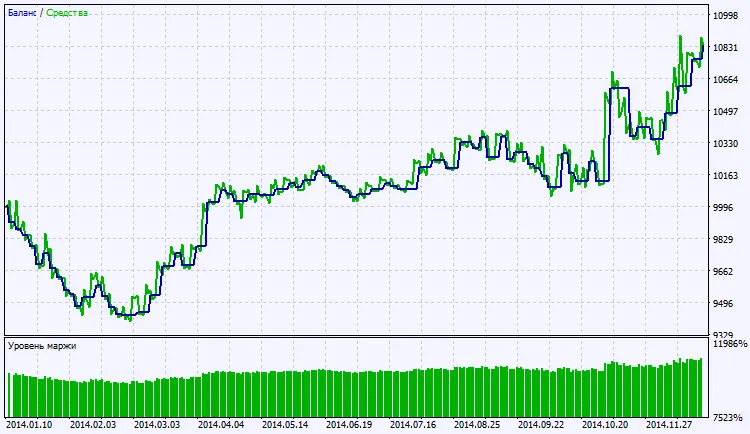
Task: Pick the 2014.08.25 date label
Action: pyautogui.click(x=478, y=425)
